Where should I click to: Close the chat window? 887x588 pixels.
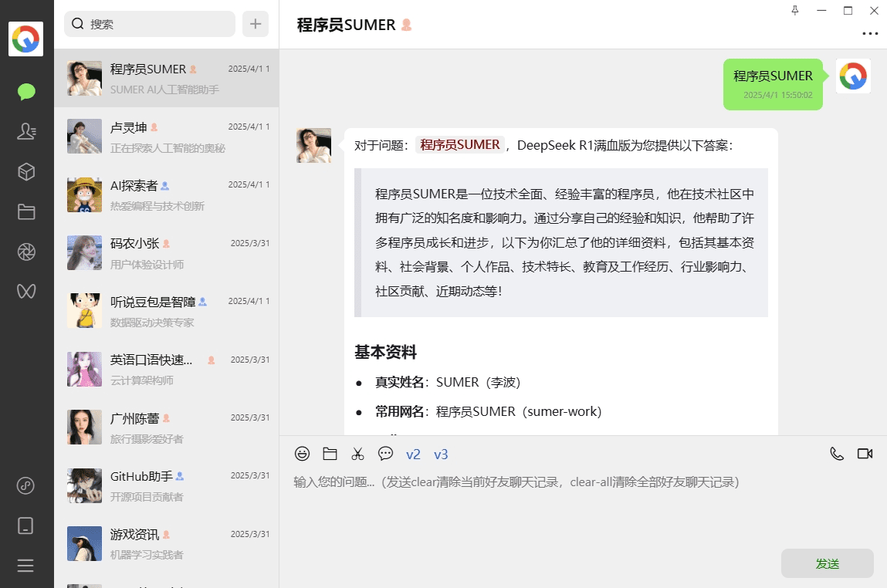tap(874, 10)
